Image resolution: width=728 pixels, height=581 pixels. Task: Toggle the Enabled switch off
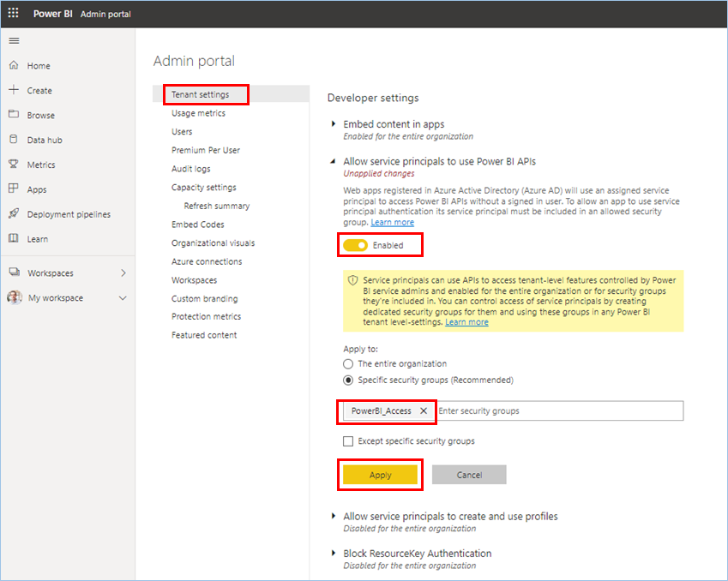356,245
